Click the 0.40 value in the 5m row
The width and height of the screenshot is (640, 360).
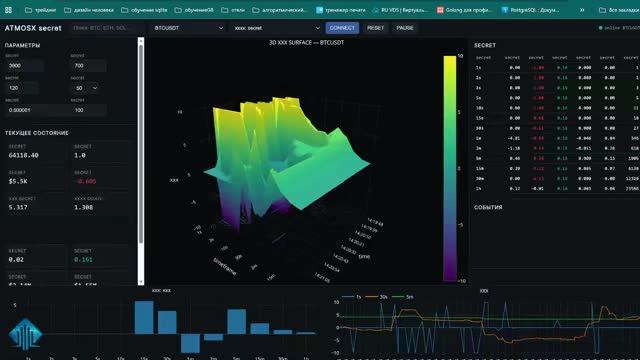[515, 158]
